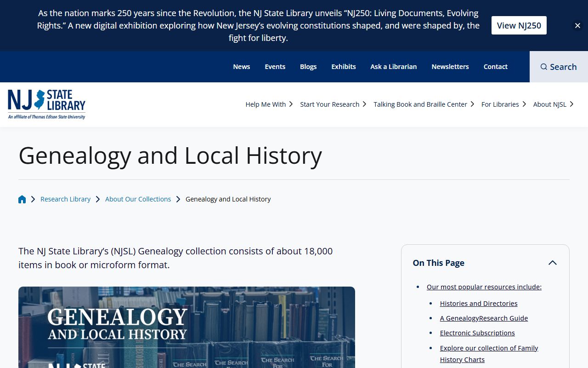Open the Events menu item
This screenshot has height=368, width=588.
275,67
